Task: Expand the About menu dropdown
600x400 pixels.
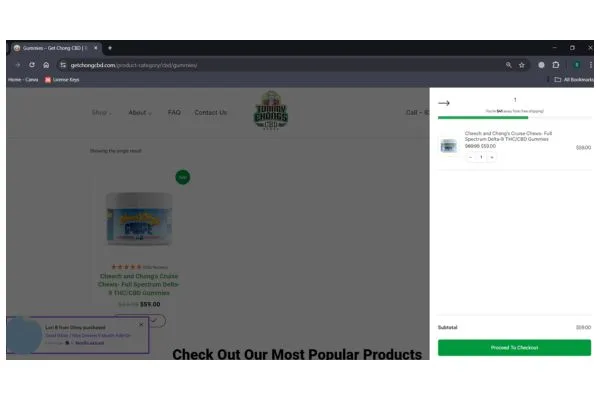Action: 140,113
